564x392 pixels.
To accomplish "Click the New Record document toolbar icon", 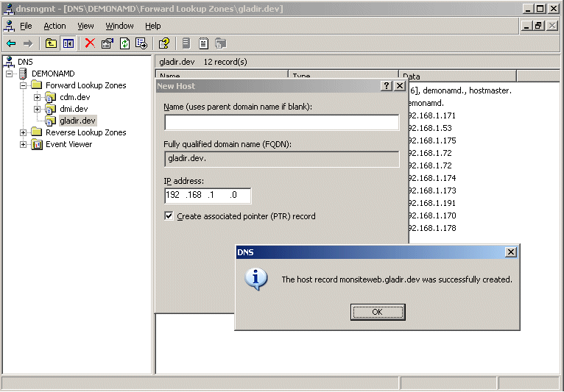I will tap(203, 43).
